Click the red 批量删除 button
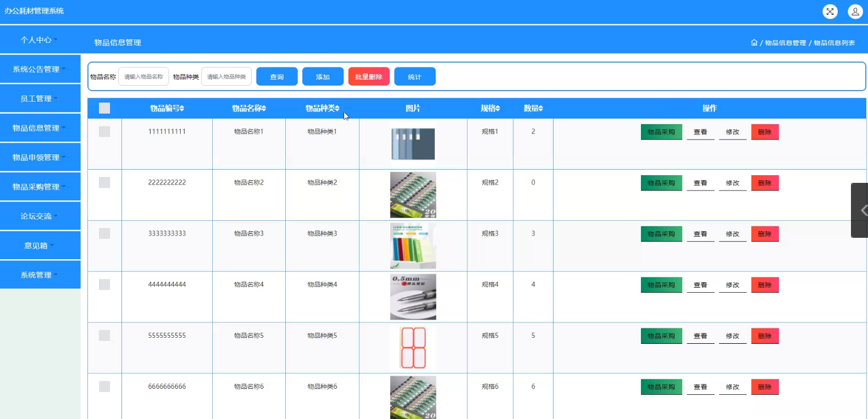Viewport: 868px width, 419px height. (x=368, y=77)
